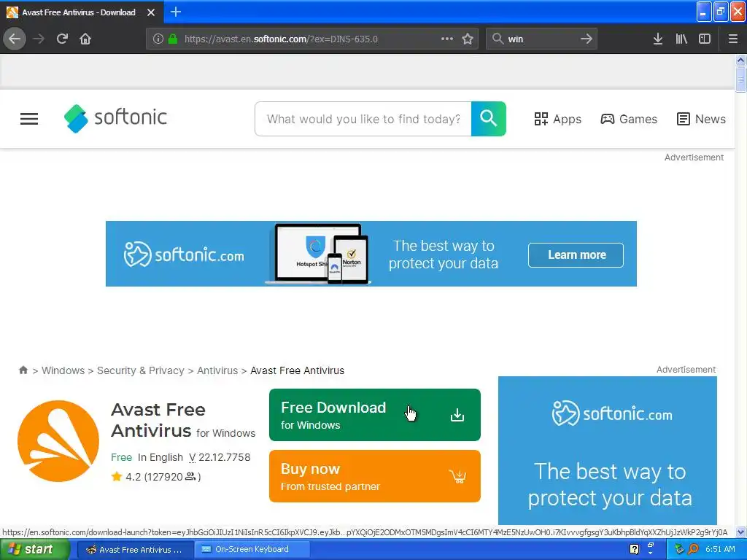Select the Avast Free Antivirus - Download tab
747x560 pixels.
coord(79,12)
